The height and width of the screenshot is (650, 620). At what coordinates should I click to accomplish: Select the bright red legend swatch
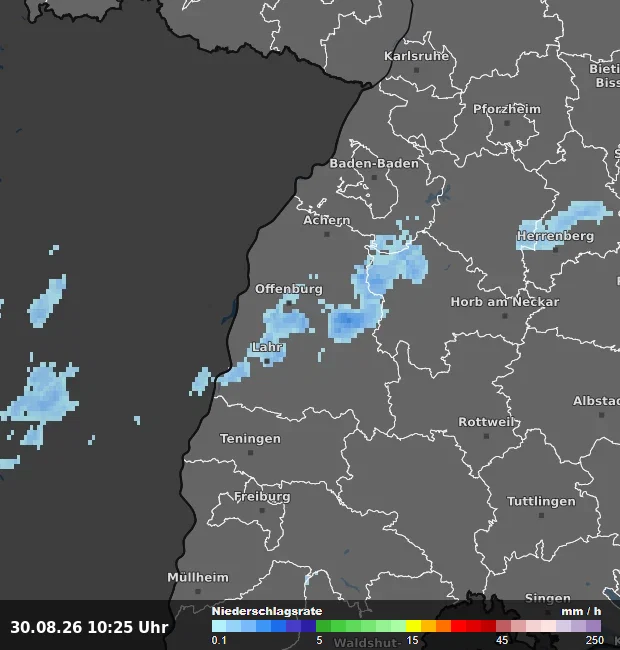(458, 626)
